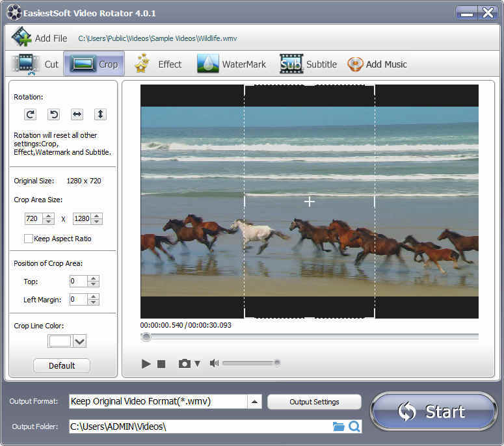This screenshot has height=446, width=504.
Task: Increase crop height with up arrow
Action: pos(97,216)
